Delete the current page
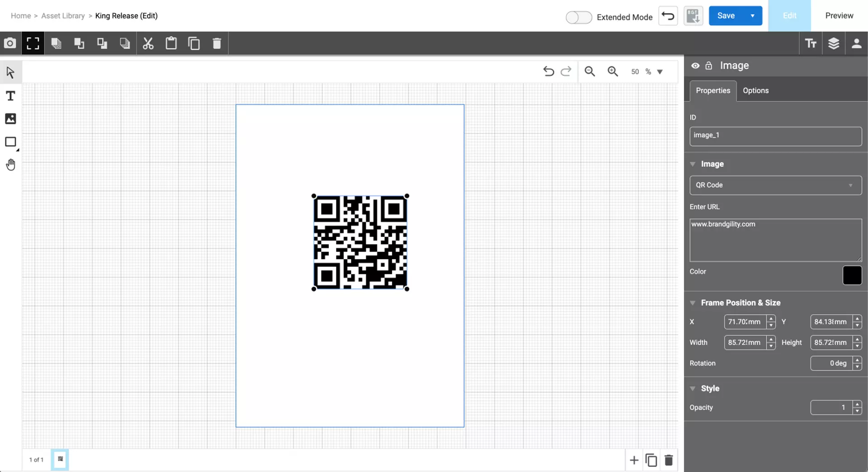The height and width of the screenshot is (472, 868). click(669, 460)
